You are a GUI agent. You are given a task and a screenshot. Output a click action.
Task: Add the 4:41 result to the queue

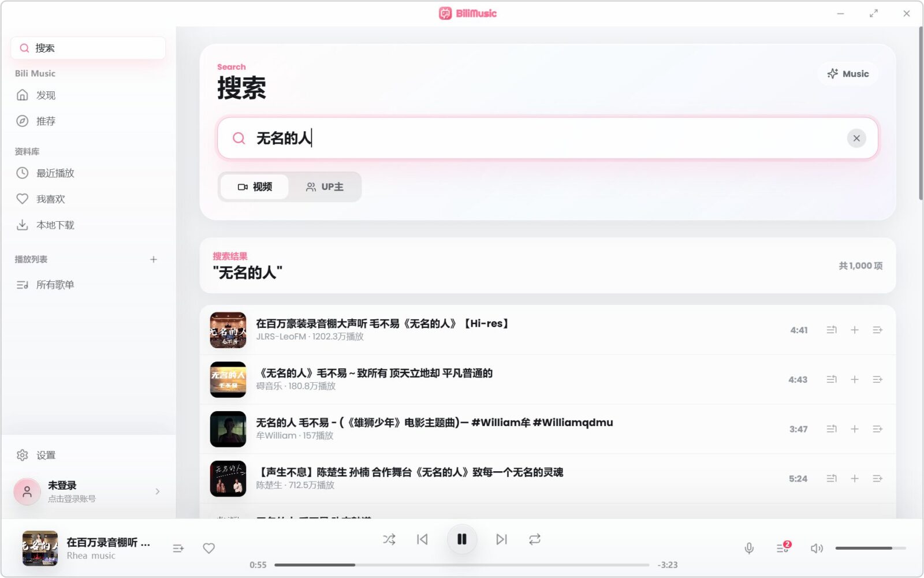tap(878, 330)
